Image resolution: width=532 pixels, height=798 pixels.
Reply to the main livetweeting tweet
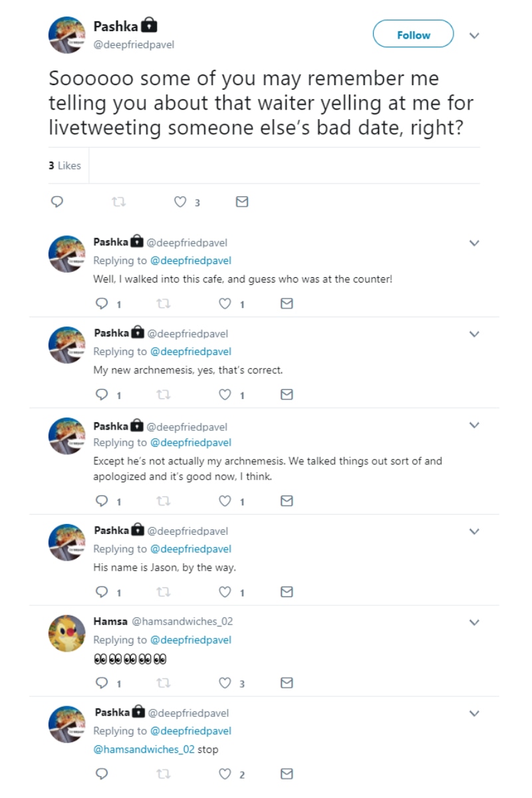57,202
